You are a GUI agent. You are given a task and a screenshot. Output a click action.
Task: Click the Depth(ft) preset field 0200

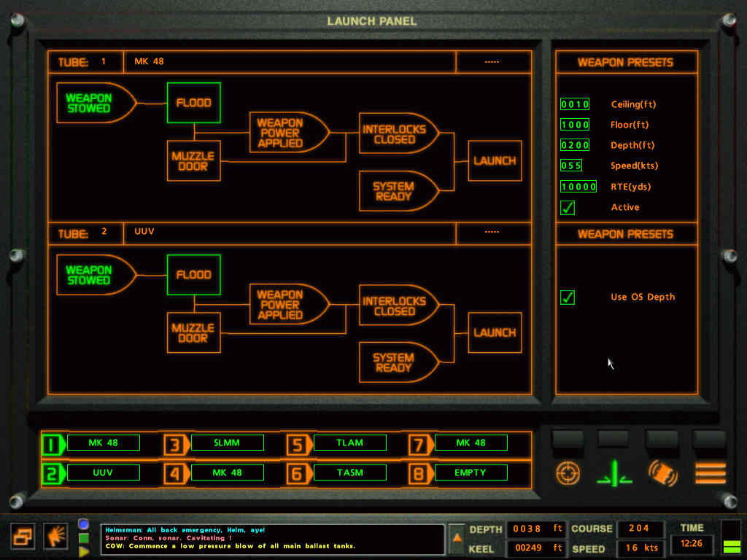tap(575, 145)
